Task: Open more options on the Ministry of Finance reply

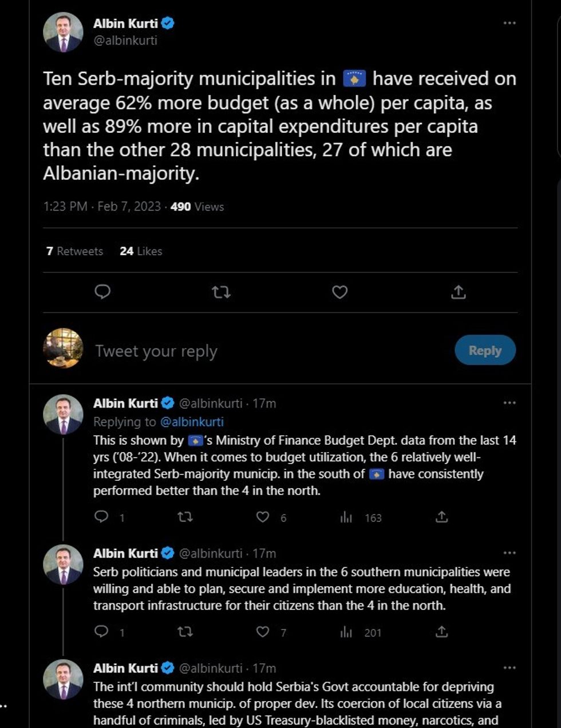Action: tap(509, 403)
